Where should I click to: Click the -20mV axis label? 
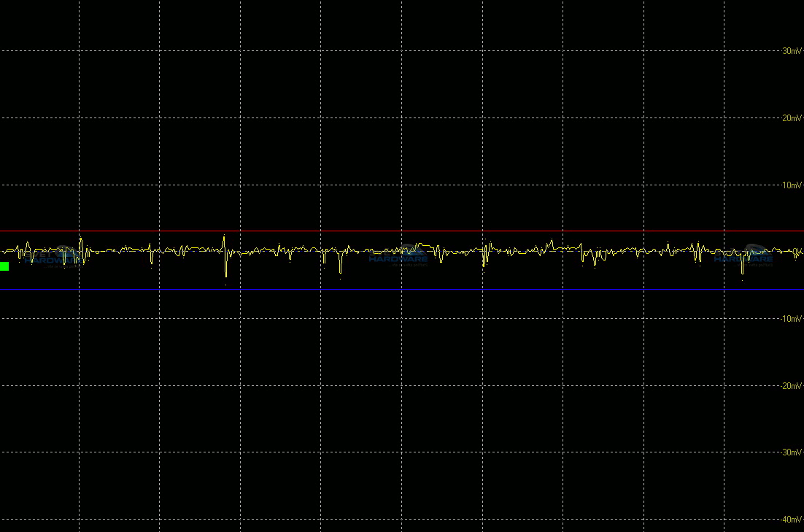791,386
